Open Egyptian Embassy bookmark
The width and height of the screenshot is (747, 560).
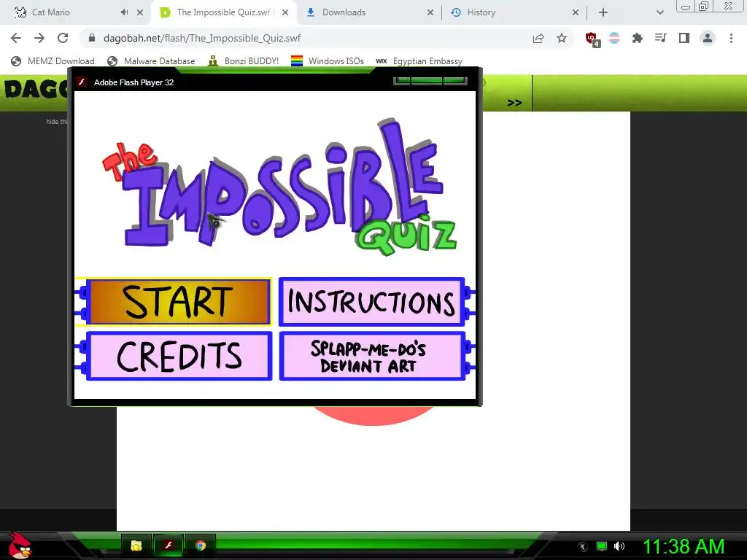click(419, 61)
